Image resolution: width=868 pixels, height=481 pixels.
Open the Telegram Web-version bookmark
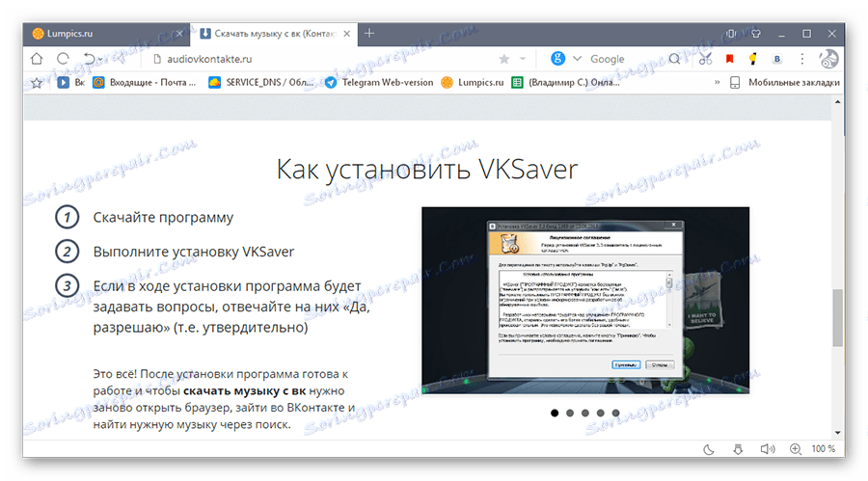379,83
